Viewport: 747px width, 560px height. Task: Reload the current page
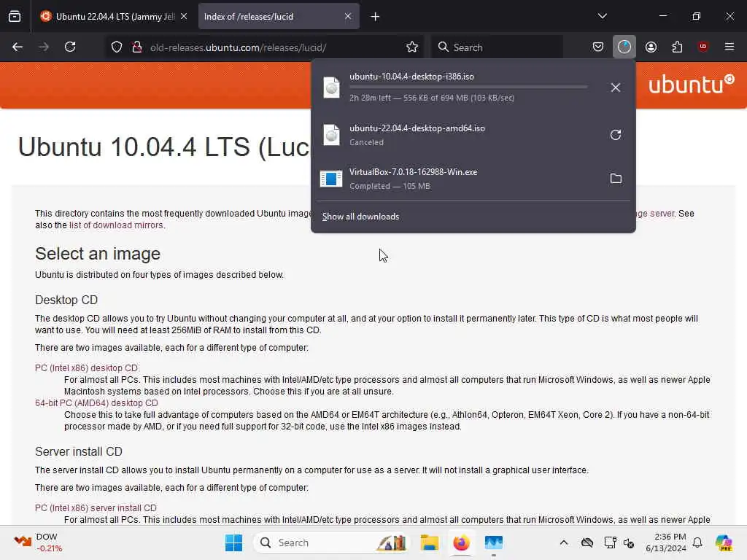[70, 47]
